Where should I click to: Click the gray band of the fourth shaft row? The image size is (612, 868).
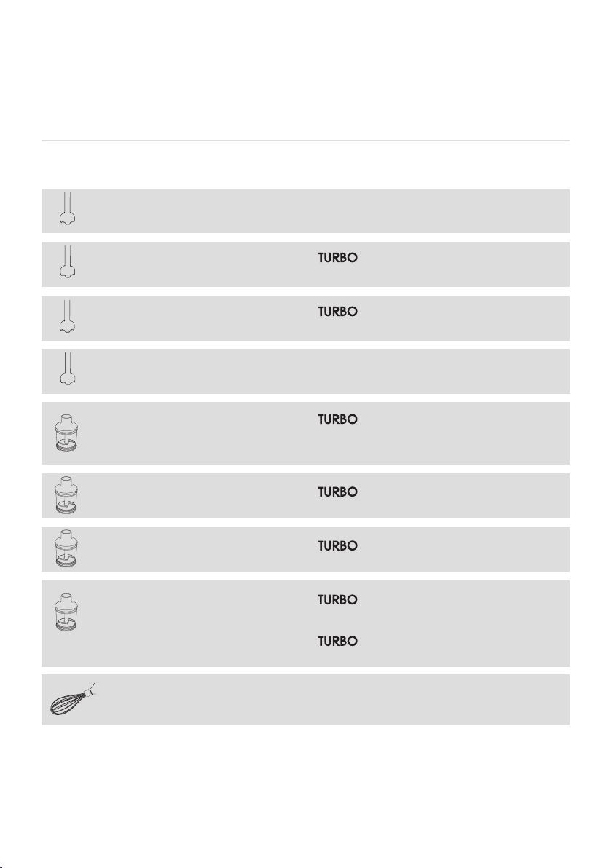tap(306, 371)
